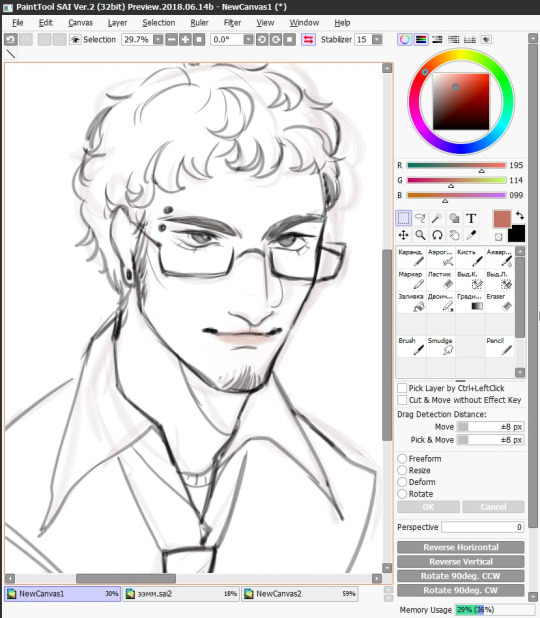The height and width of the screenshot is (618, 540).
Task: Choose the Карандаш pencil brush
Action: (411, 257)
